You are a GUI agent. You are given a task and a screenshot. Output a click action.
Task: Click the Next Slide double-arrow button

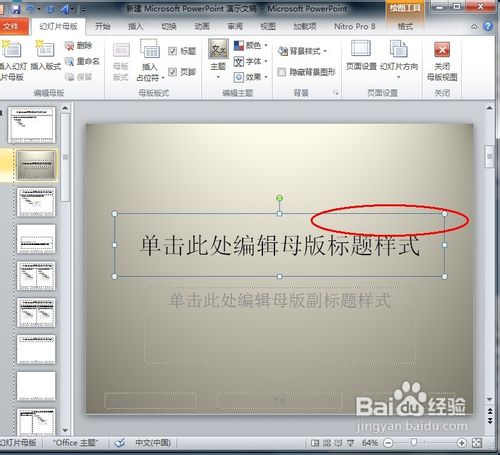click(x=490, y=421)
